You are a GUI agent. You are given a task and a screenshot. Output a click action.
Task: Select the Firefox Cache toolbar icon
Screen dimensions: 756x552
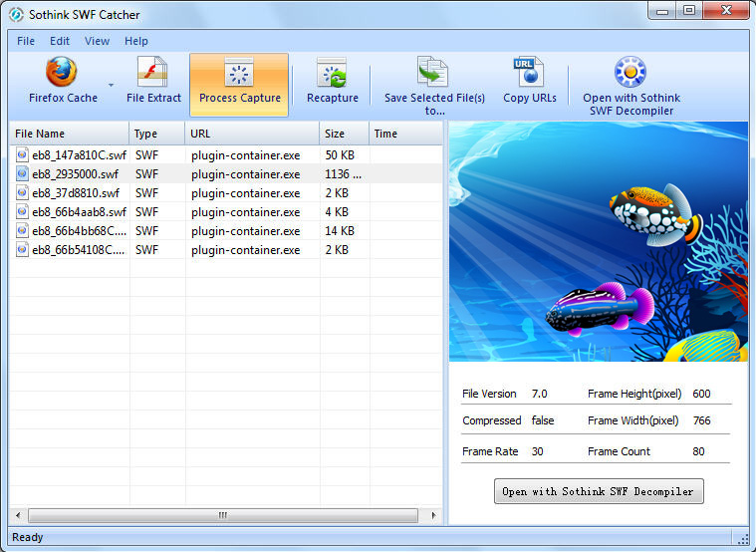coord(61,72)
